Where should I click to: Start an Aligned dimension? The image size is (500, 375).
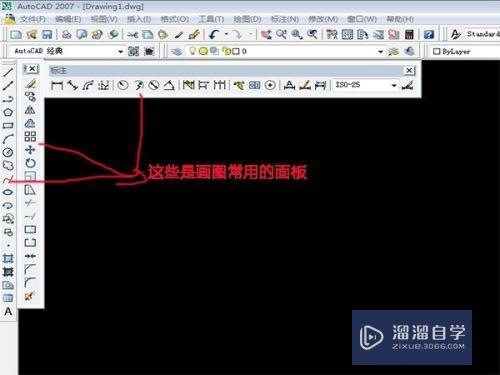click(72, 85)
